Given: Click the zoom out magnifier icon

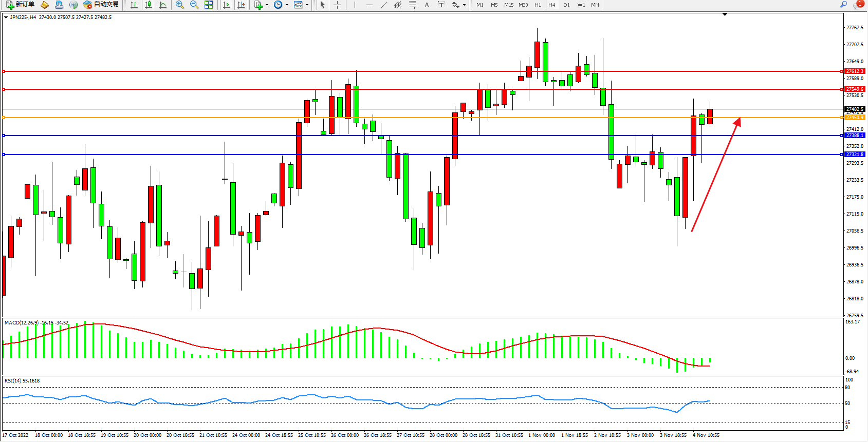Looking at the screenshot, I should pyautogui.click(x=194, y=5).
